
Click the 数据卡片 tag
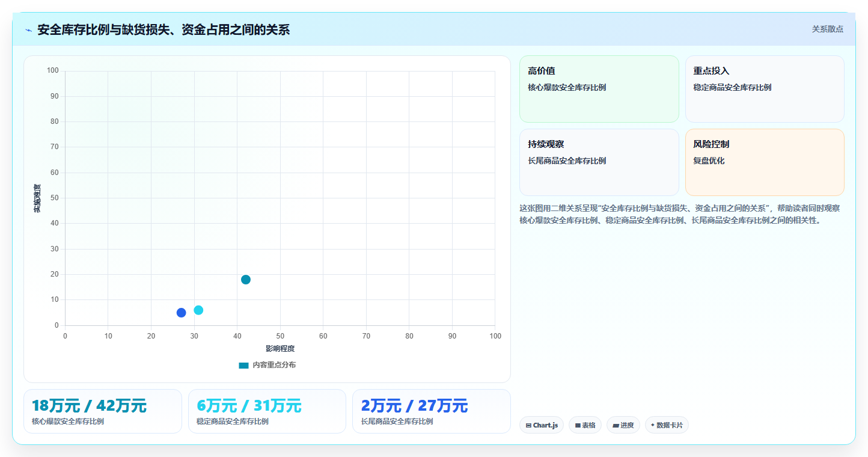[x=667, y=425]
